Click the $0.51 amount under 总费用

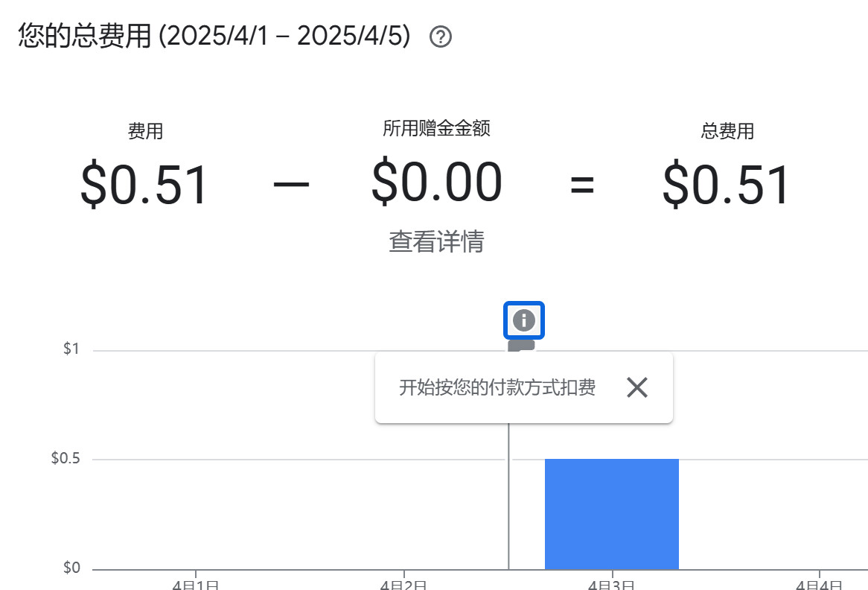click(727, 185)
